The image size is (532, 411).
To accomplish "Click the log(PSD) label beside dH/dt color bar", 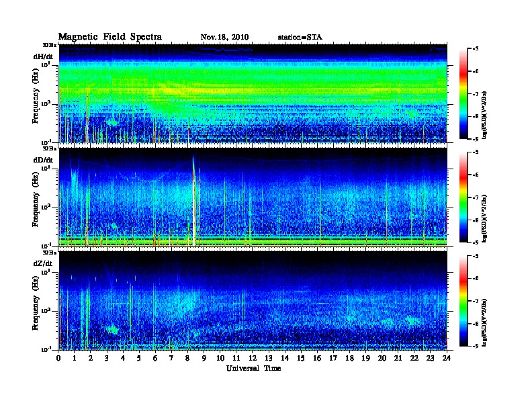I will 484,115.
